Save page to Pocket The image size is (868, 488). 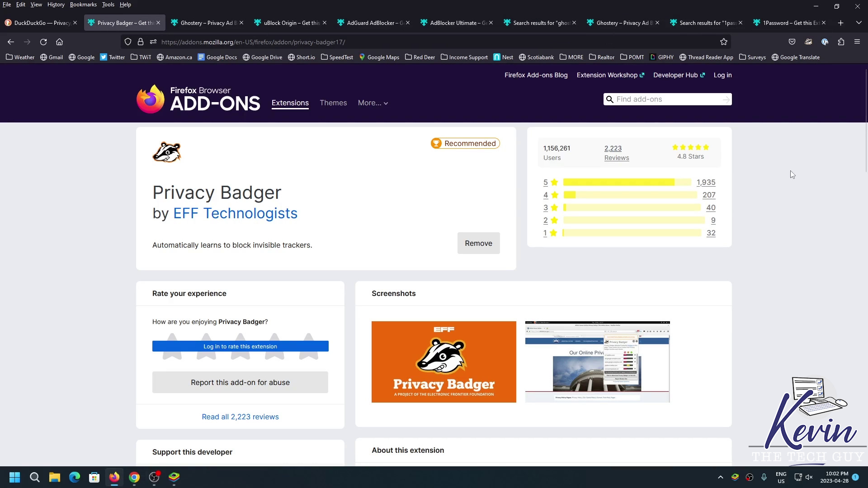(x=792, y=42)
